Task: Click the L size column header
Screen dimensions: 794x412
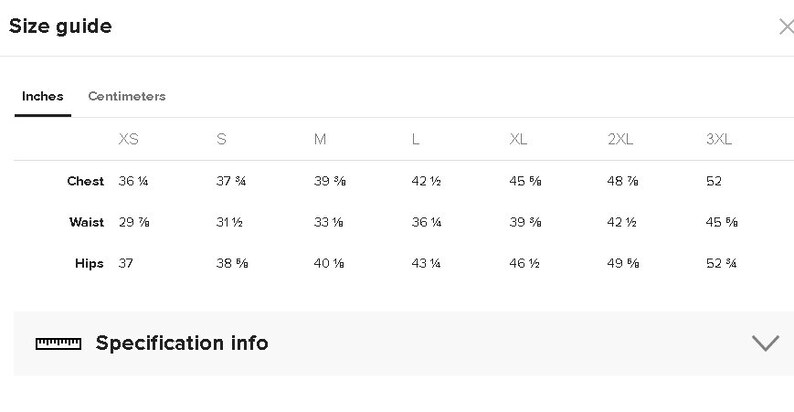Action: [415, 139]
